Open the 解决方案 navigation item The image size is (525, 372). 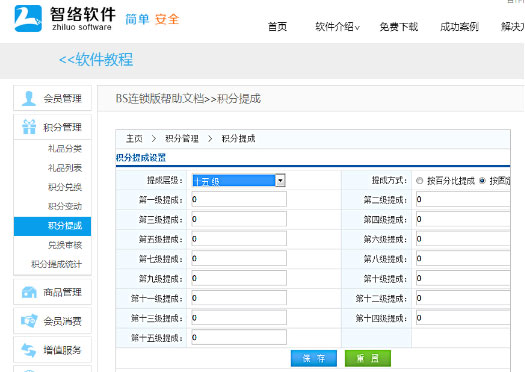tap(513, 27)
